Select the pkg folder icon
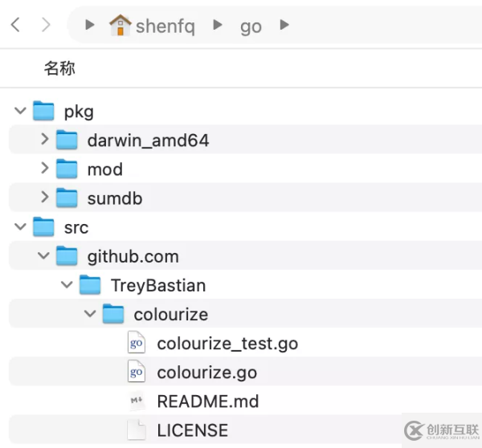Image resolution: width=482 pixels, height=448 pixels. pyautogui.click(x=43, y=111)
